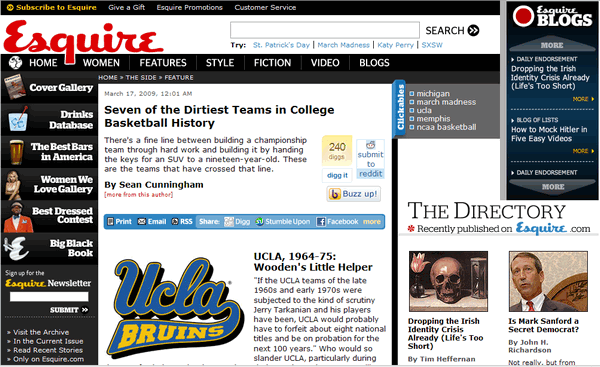Image resolution: width=600 pixels, height=367 pixels.
Task: Click the Cover Gallery magazine icon
Action: coord(15,87)
